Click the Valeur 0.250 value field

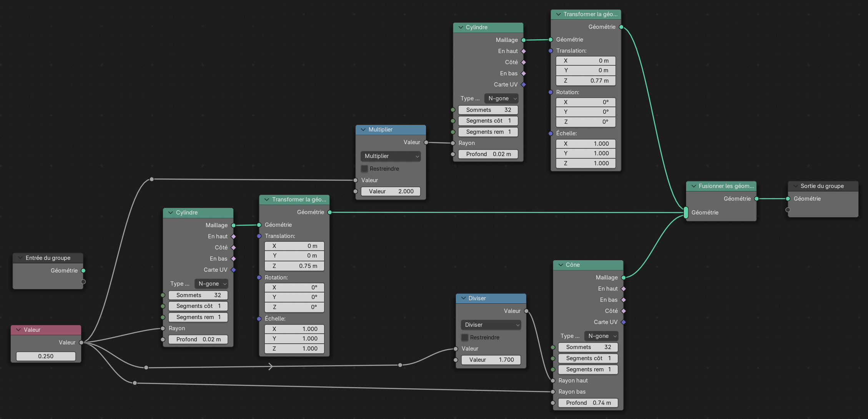(x=46, y=356)
